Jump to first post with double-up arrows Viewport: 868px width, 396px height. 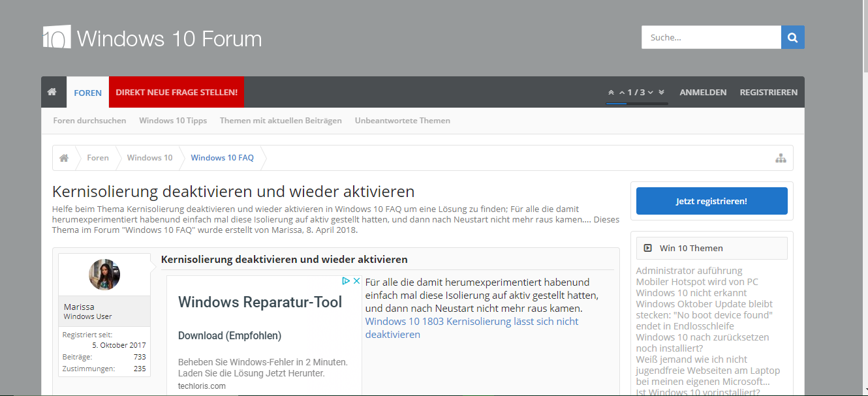pos(611,93)
